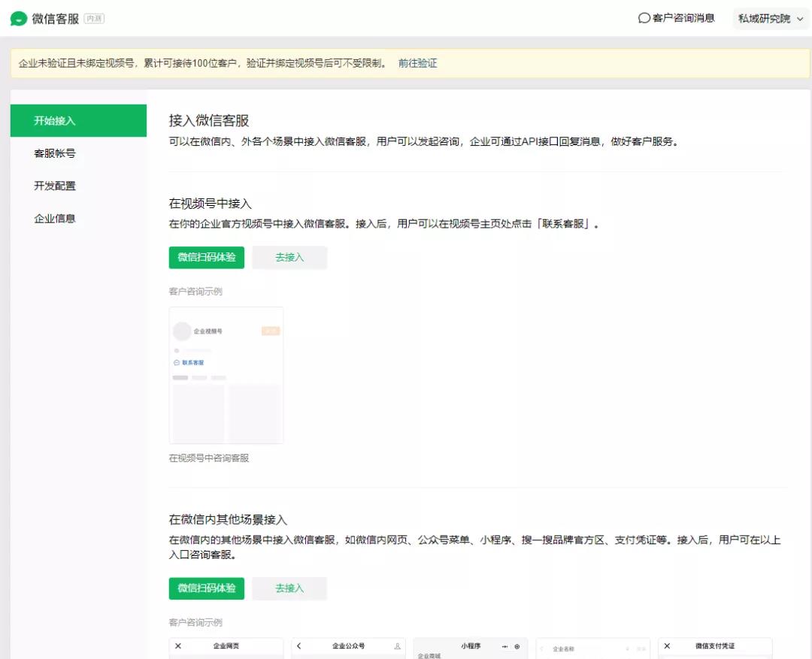Click the X icon on 企业网页 preview

click(x=178, y=646)
